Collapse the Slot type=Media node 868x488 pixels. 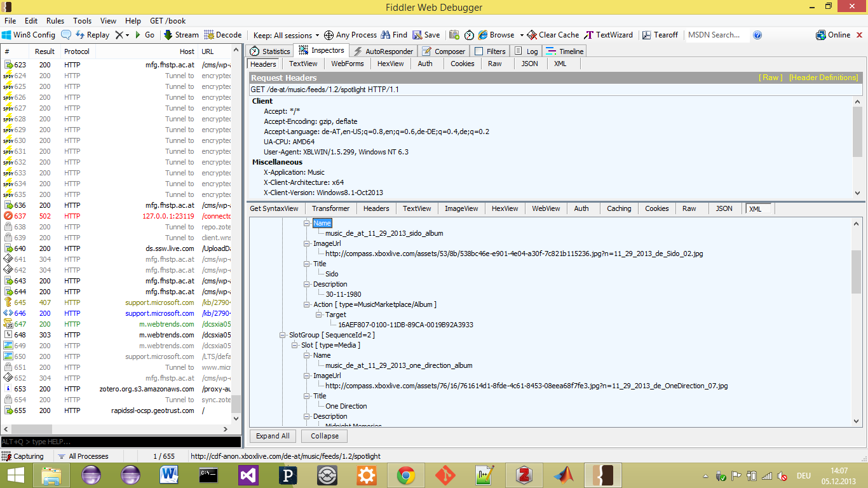click(295, 345)
